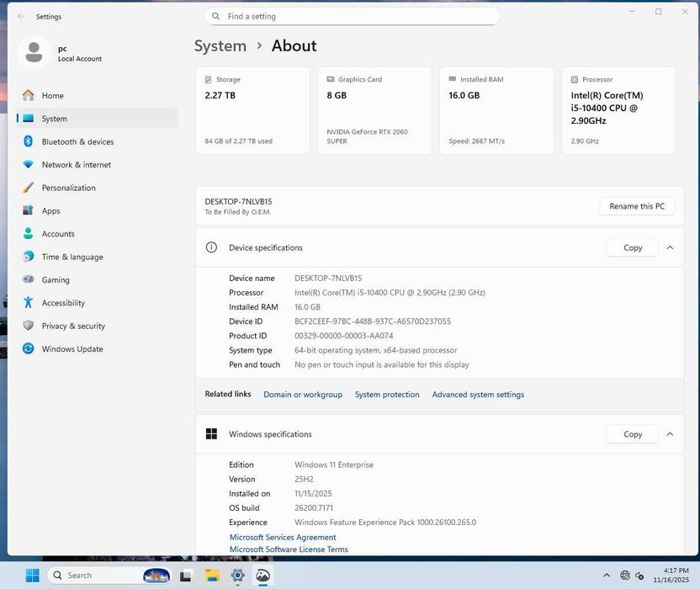Click the network globe tray icon
The width and height of the screenshot is (700, 589).
click(x=625, y=576)
